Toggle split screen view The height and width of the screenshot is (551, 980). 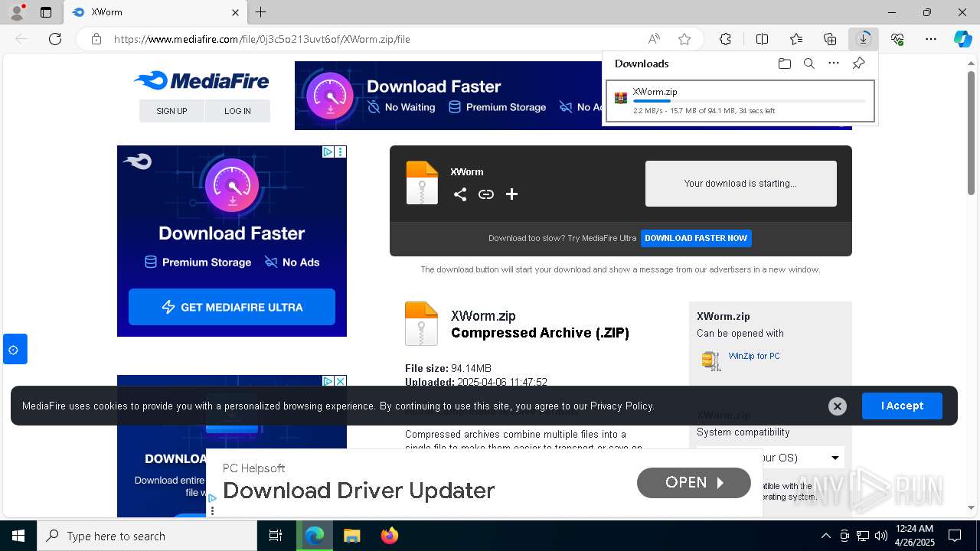pos(762,39)
